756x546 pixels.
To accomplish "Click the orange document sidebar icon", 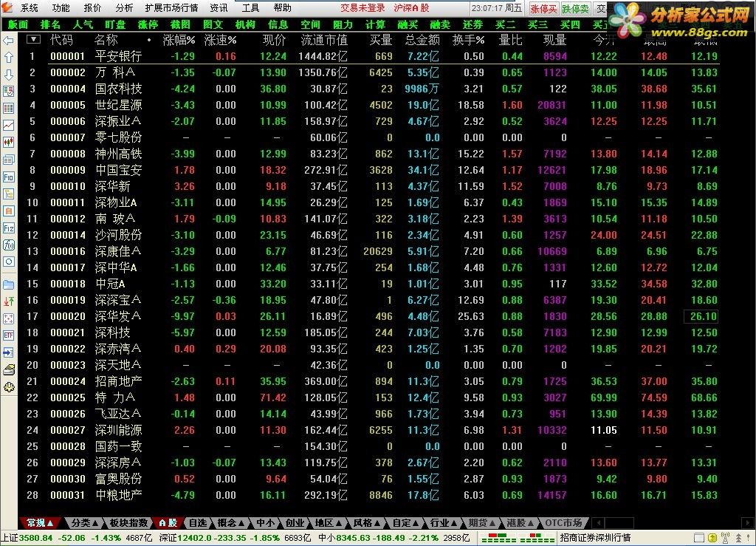I will pyautogui.click(x=8, y=211).
